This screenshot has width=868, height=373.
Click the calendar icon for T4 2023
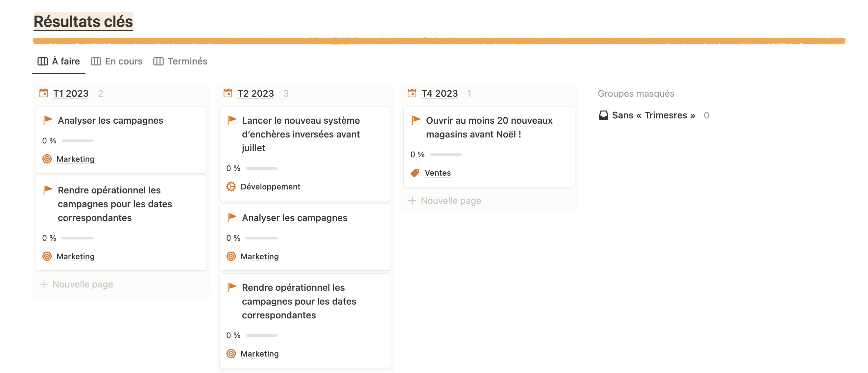[x=412, y=93]
